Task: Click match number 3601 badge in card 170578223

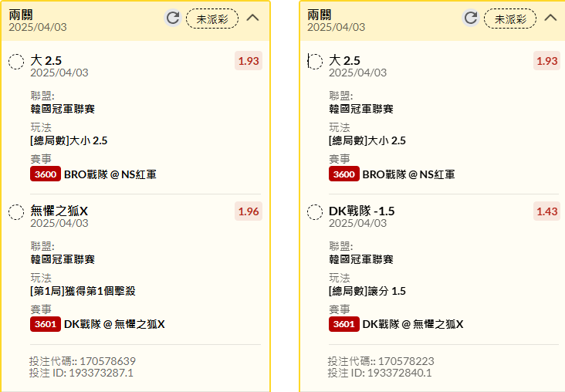Action: [343, 324]
